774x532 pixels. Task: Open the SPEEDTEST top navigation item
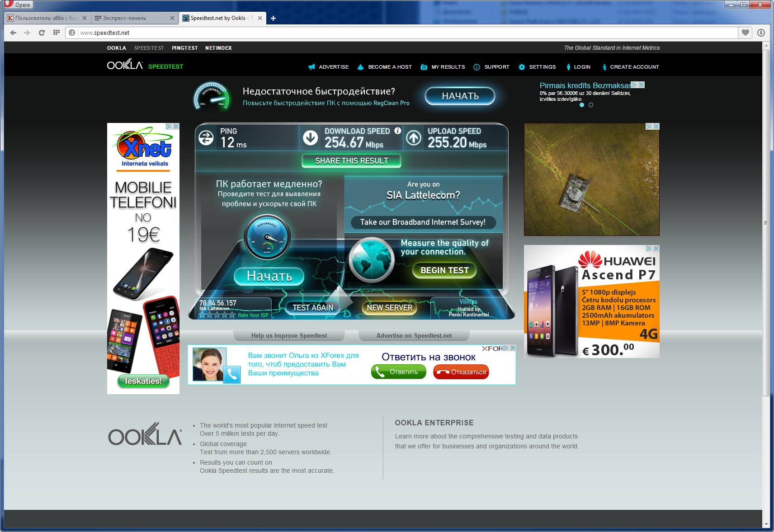(x=149, y=48)
